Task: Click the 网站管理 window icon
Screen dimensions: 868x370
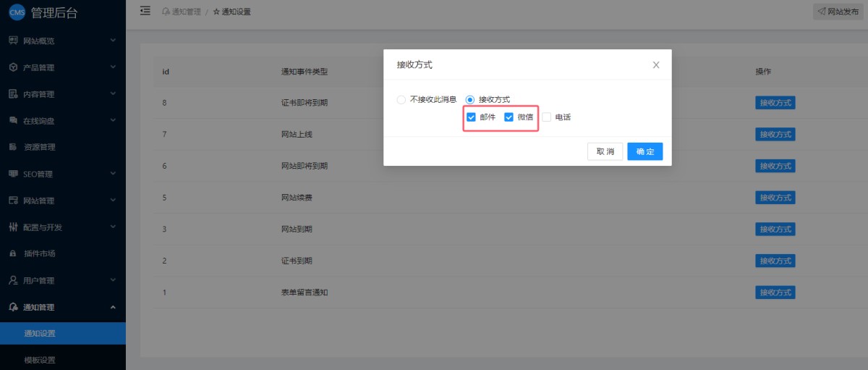Action: click(13, 201)
